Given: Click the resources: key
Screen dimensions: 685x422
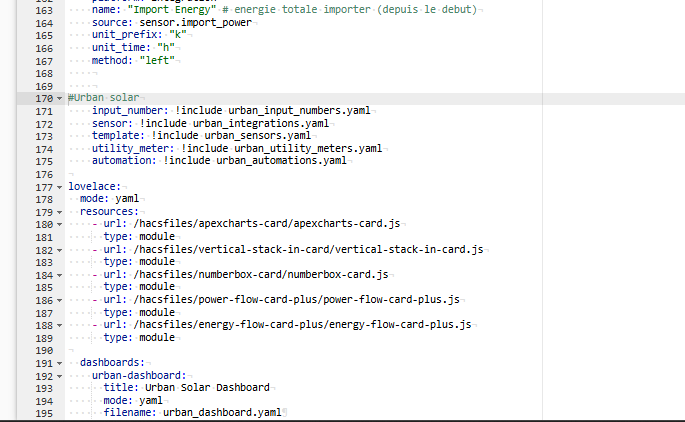Looking at the screenshot, I should [109, 212].
